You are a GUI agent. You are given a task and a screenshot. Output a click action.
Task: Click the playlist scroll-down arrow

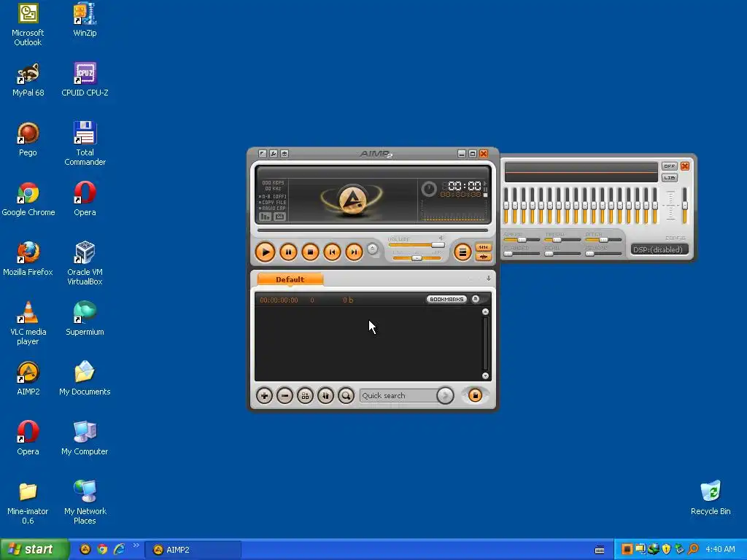(485, 376)
